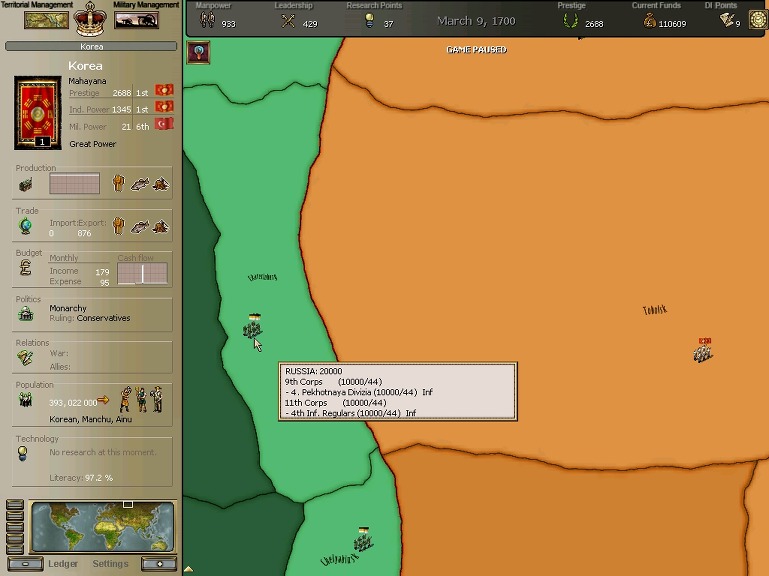This screenshot has height=576, width=769.
Task: Click the last POP figure in Population
Action: pos(156,399)
